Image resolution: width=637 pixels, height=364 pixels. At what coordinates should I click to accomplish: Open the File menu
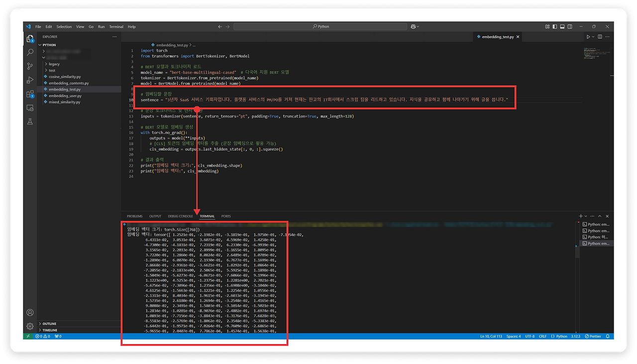tap(38, 27)
